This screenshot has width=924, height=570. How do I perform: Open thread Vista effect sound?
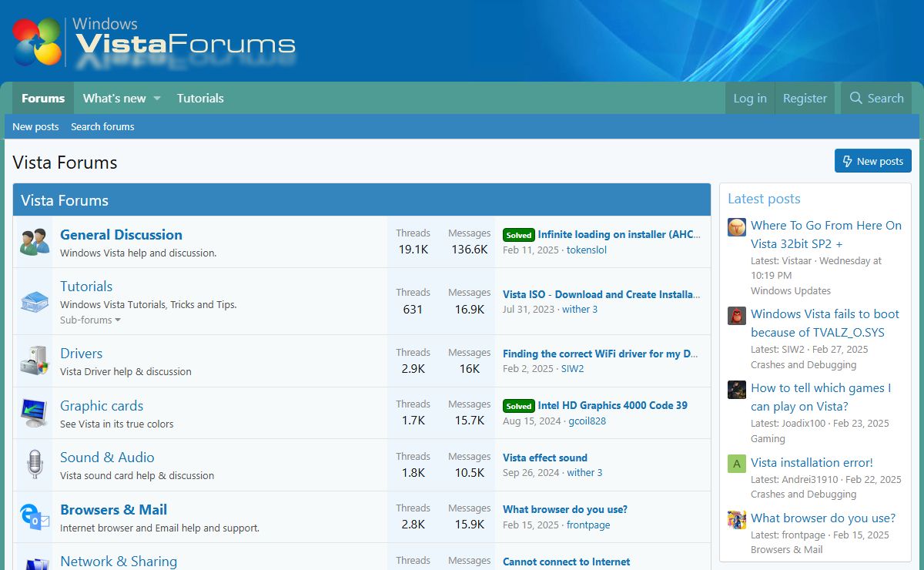[x=545, y=458]
